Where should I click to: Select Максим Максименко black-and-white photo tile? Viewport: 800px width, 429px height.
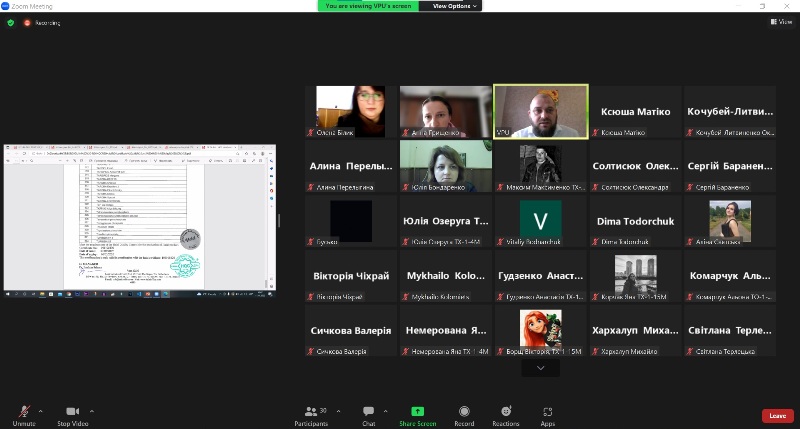[x=541, y=166]
